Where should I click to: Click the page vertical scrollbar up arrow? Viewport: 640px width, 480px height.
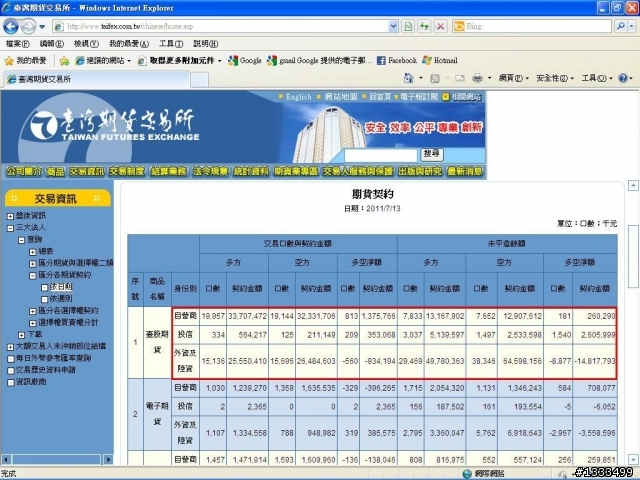point(633,186)
